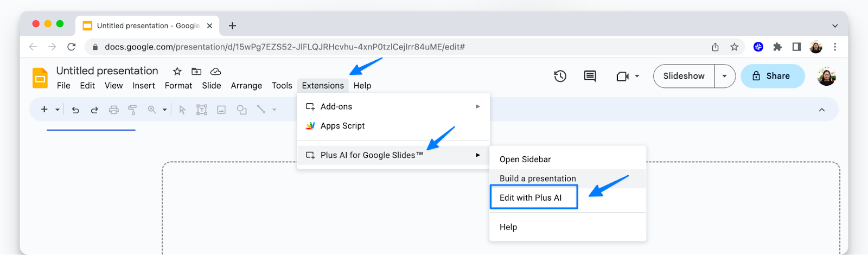
Task: Toggle the browser side panel icon
Action: (x=796, y=47)
